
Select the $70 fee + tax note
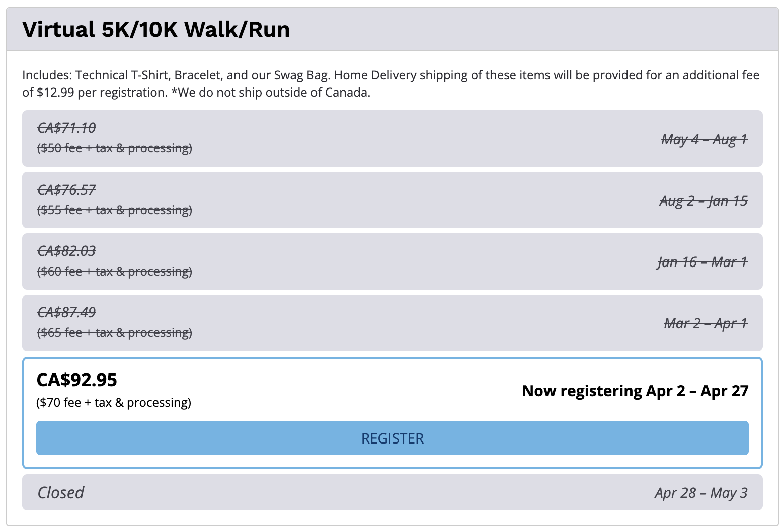point(114,403)
